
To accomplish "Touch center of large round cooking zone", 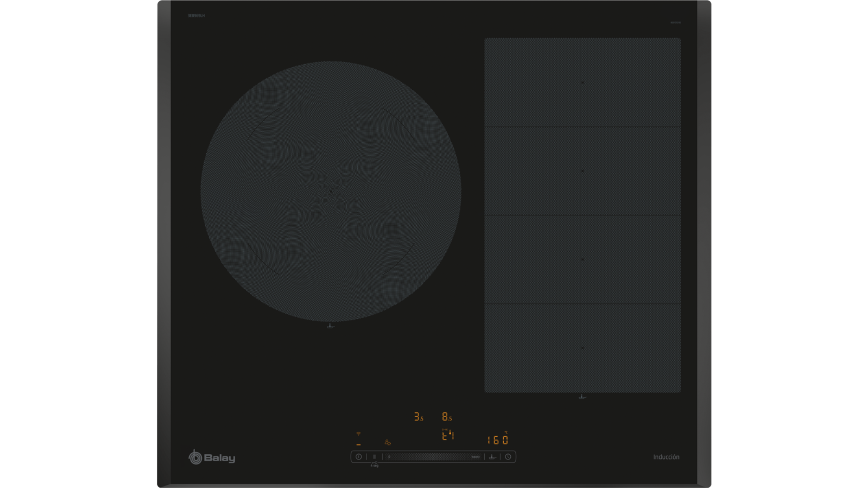I will click(x=331, y=191).
